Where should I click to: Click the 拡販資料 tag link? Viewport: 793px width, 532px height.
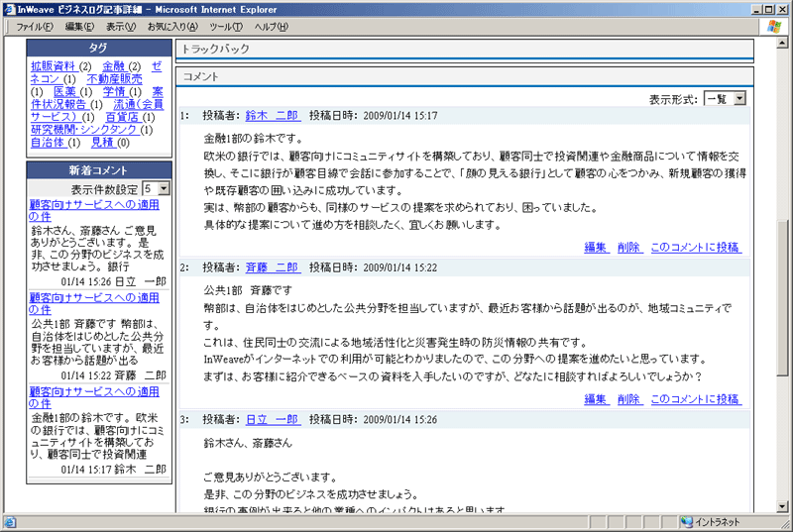click(53, 66)
